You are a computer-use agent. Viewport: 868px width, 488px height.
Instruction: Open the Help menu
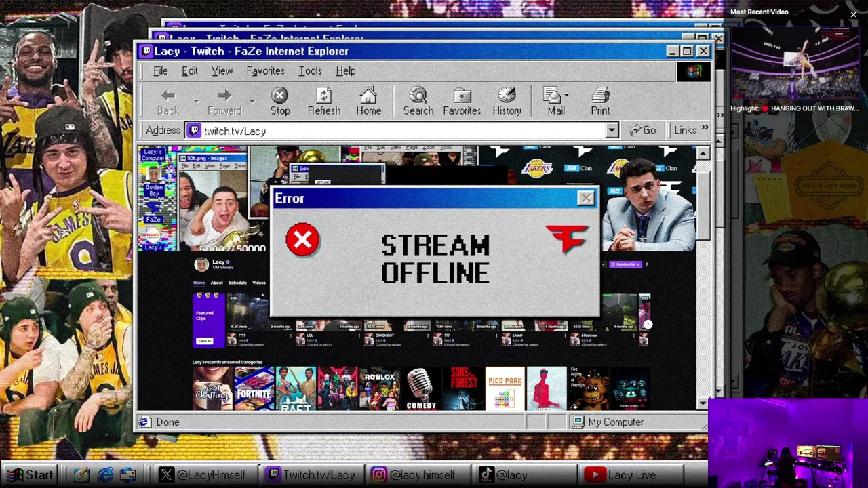pos(345,70)
